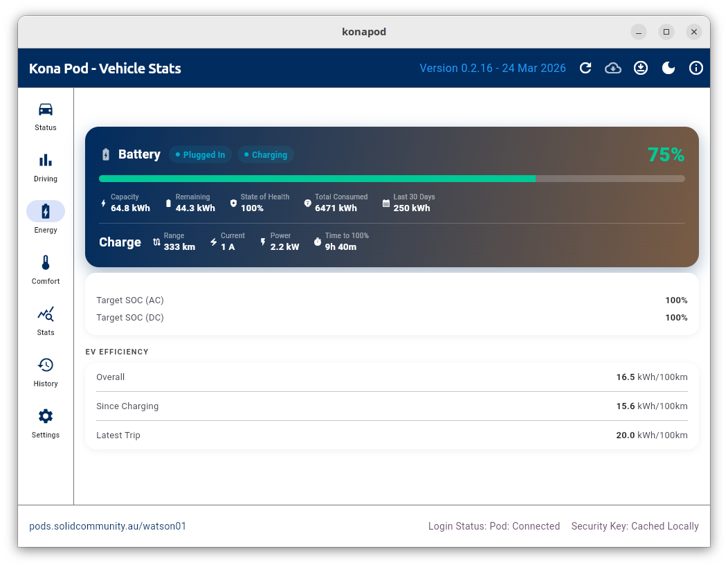Open the cloud download icon
This screenshot has height=567, width=728.
click(613, 68)
